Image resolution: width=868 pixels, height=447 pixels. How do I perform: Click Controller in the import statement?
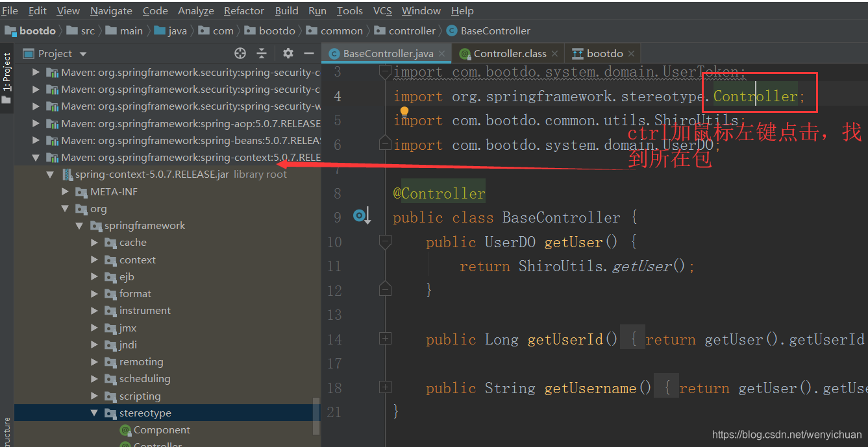point(755,96)
